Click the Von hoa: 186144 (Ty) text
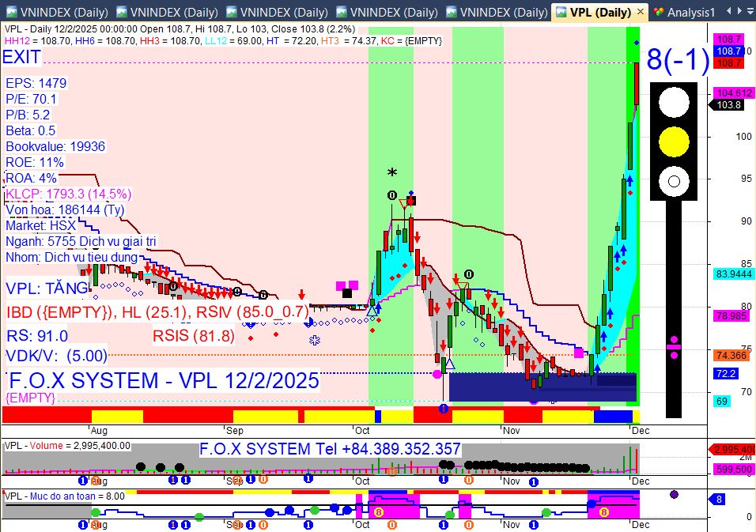 65,209
